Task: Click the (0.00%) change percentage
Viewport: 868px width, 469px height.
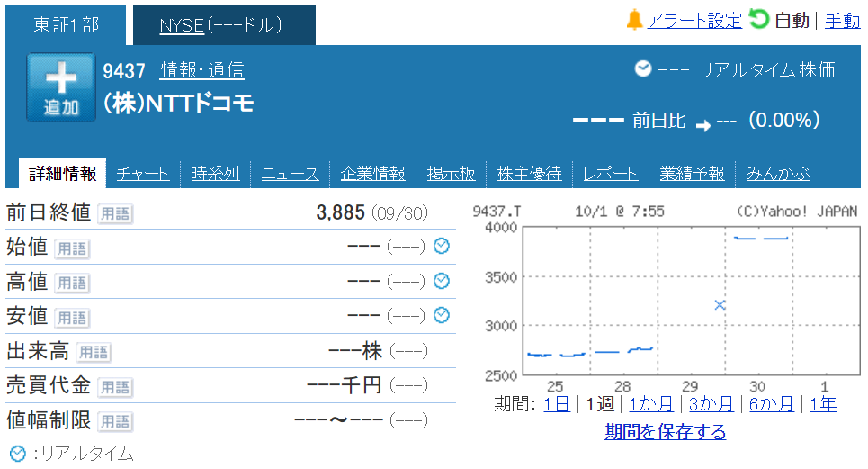Action: pos(783,120)
